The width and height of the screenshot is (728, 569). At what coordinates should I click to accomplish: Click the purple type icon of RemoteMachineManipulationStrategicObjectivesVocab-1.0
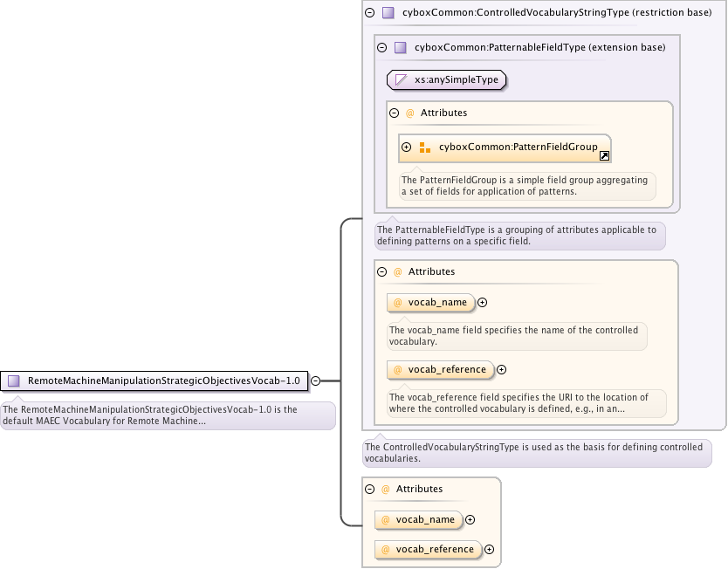click(x=14, y=380)
